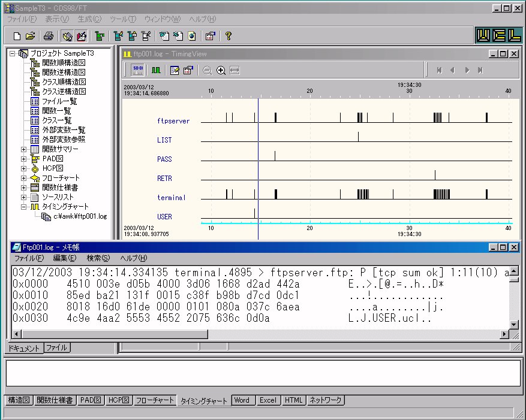Expand the フローチャート tree node
Viewport: 526px width, 420px height.
coord(24,178)
